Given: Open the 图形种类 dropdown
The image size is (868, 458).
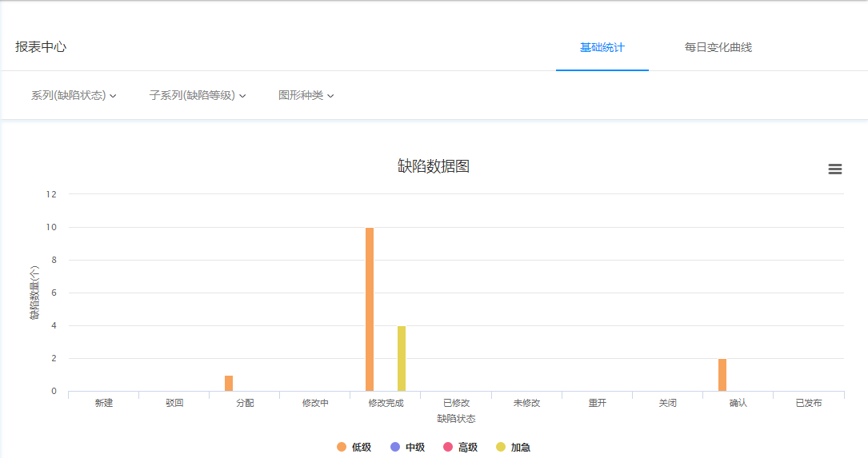Looking at the screenshot, I should (x=306, y=95).
